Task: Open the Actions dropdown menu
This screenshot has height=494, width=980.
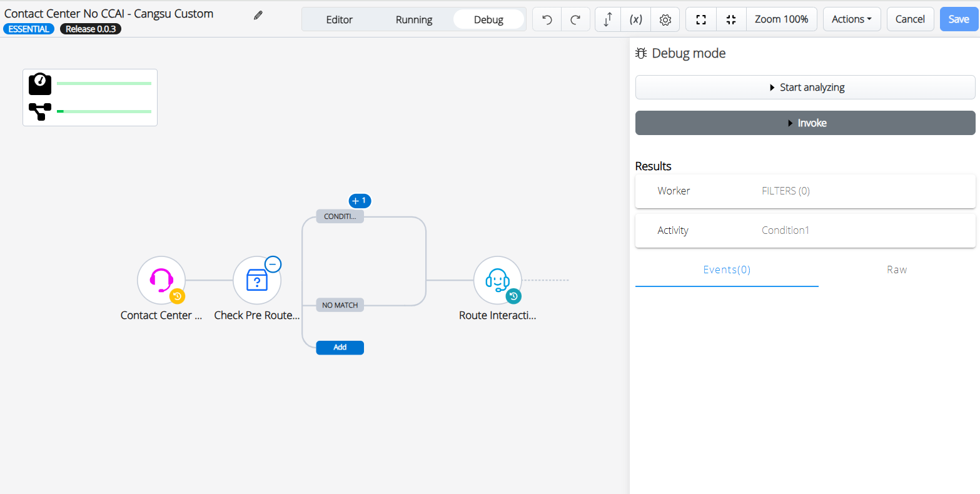Action: coord(851,19)
